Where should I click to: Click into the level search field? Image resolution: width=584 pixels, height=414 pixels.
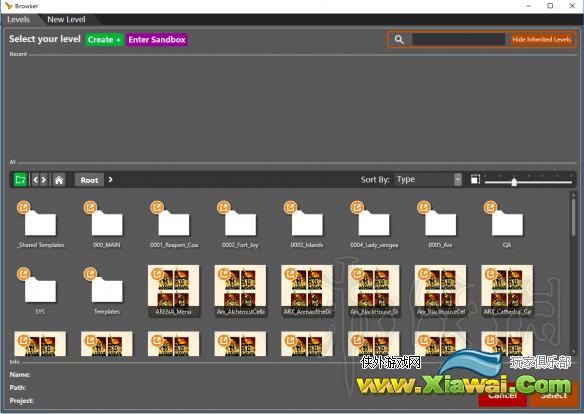click(458, 39)
